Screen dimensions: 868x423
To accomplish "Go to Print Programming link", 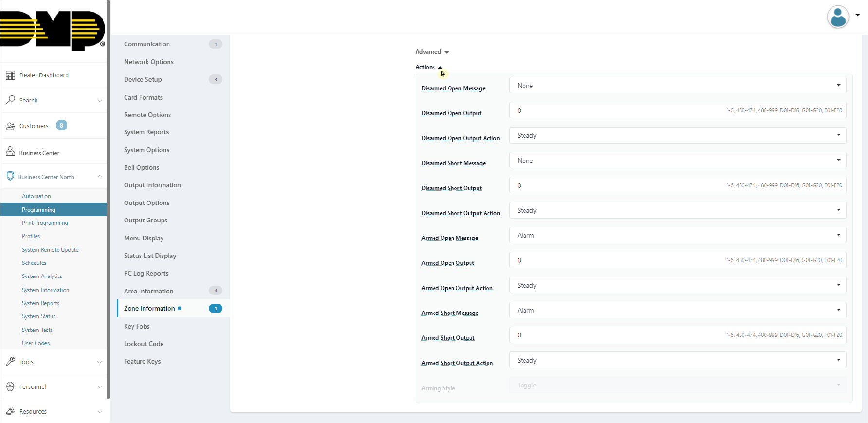I will point(45,223).
